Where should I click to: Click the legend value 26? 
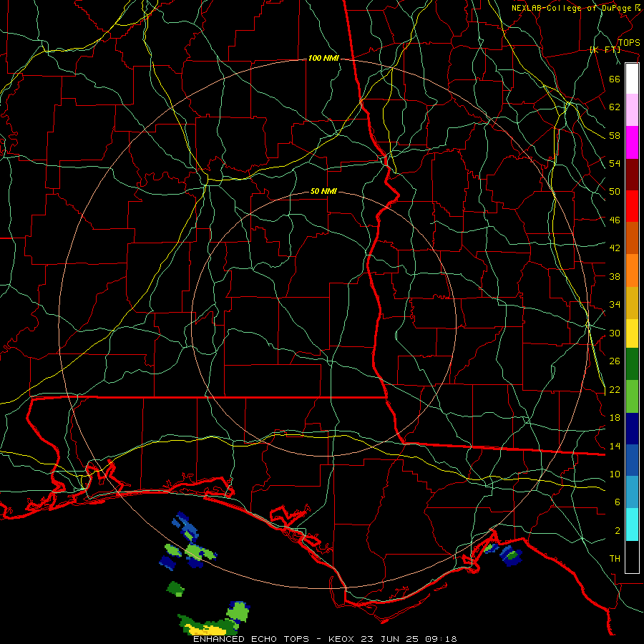(x=615, y=361)
